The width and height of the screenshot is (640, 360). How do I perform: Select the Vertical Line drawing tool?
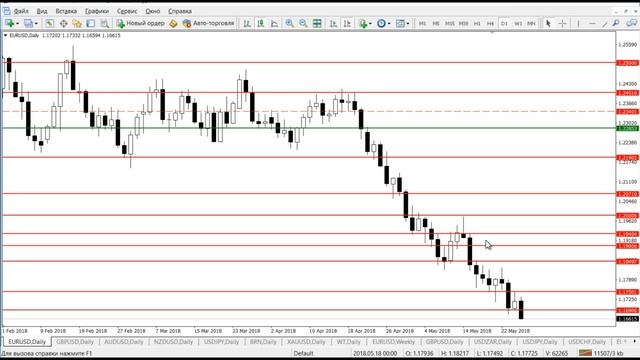click(x=578, y=23)
